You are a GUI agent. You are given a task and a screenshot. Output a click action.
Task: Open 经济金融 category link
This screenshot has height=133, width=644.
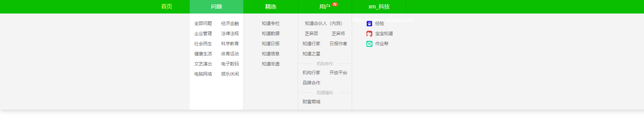230,23
